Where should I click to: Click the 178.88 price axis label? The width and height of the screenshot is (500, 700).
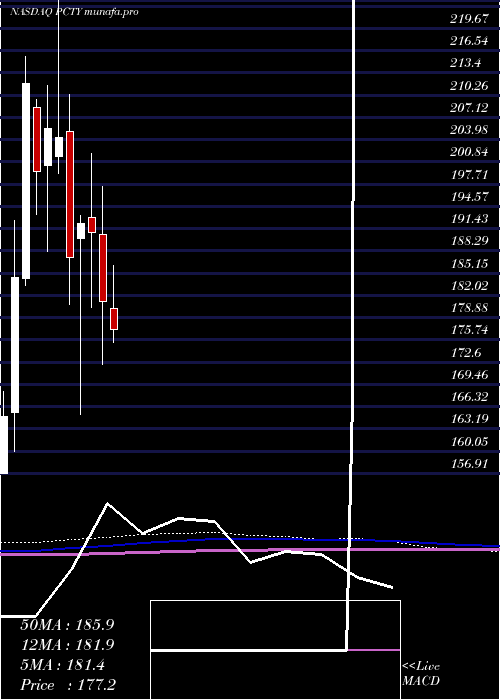(469, 308)
